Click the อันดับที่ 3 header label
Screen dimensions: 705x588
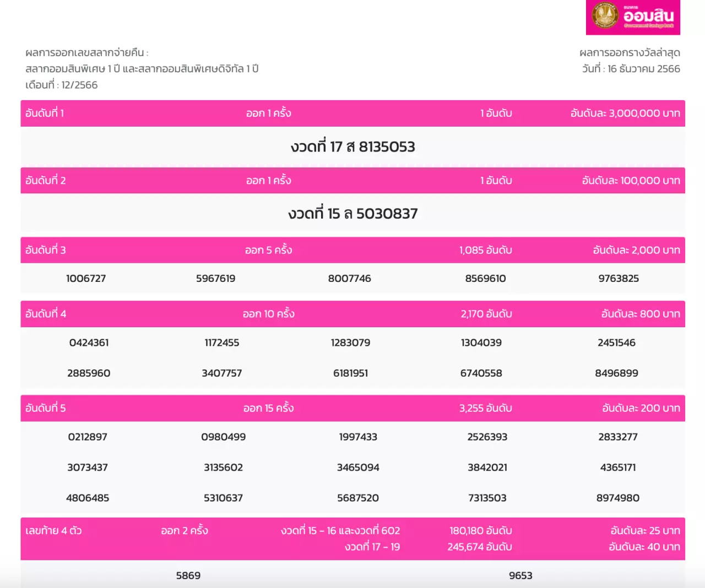coord(46,250)
